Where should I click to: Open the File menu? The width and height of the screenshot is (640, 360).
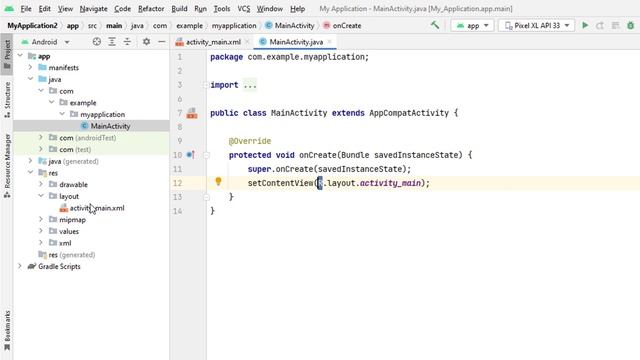click(26, 9)
